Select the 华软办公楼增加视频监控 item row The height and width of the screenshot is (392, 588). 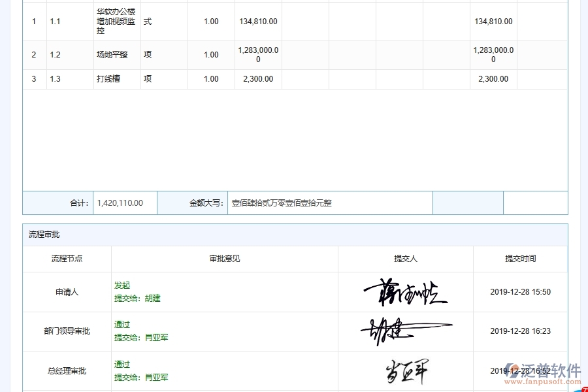tap(116, 21)
